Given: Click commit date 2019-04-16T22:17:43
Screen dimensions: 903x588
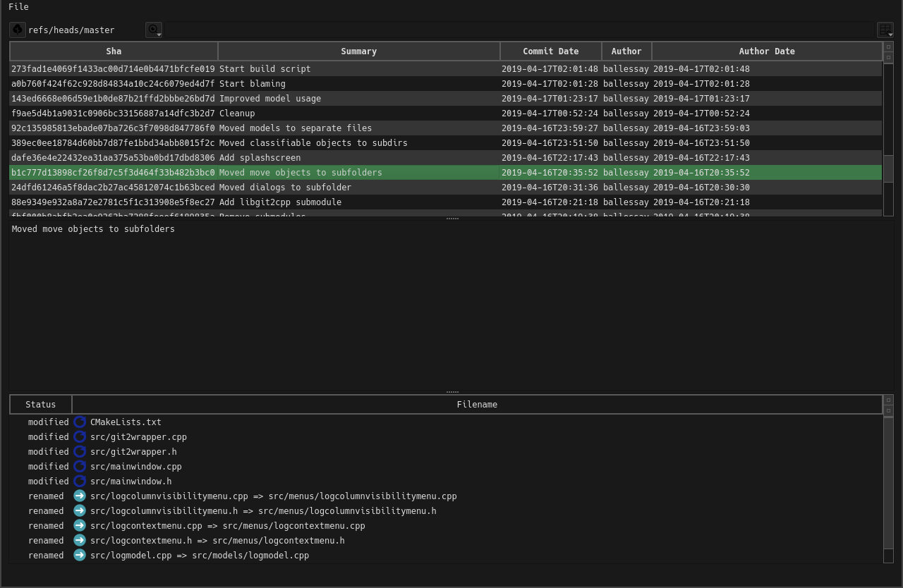Looking at the screenshot, I should [x=550, y=158].
